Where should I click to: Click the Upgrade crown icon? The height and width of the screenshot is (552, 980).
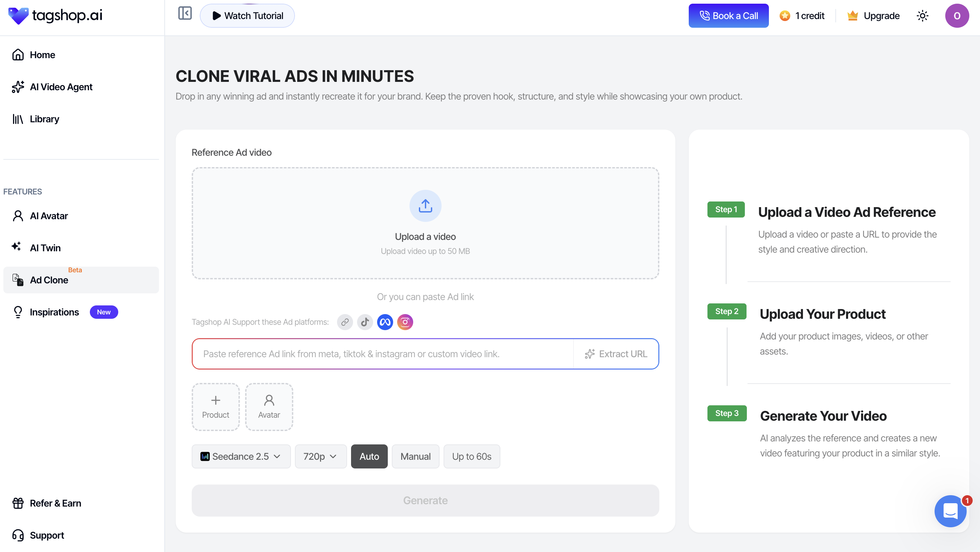[x=852, y=16]
